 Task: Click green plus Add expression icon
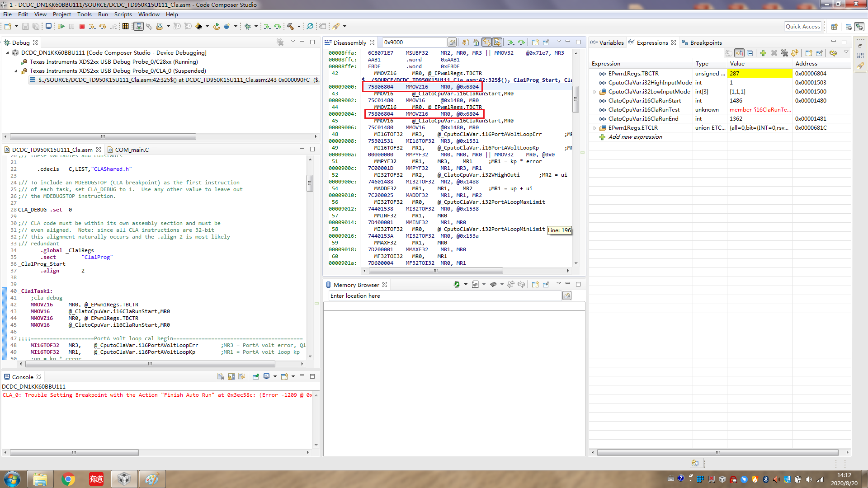click(x=763, y=53)
